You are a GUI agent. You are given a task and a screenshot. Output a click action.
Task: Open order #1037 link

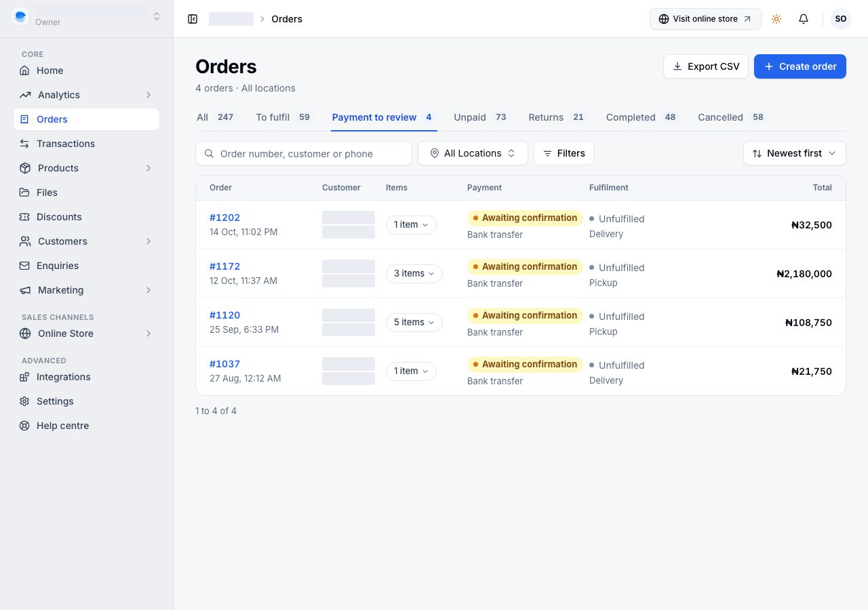tap(224, 364)
